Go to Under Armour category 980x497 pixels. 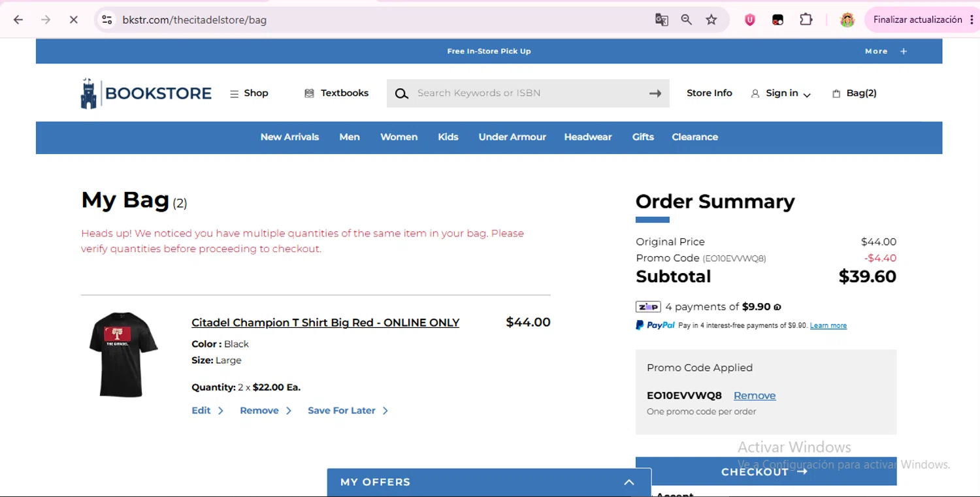[x=512, y=137]
